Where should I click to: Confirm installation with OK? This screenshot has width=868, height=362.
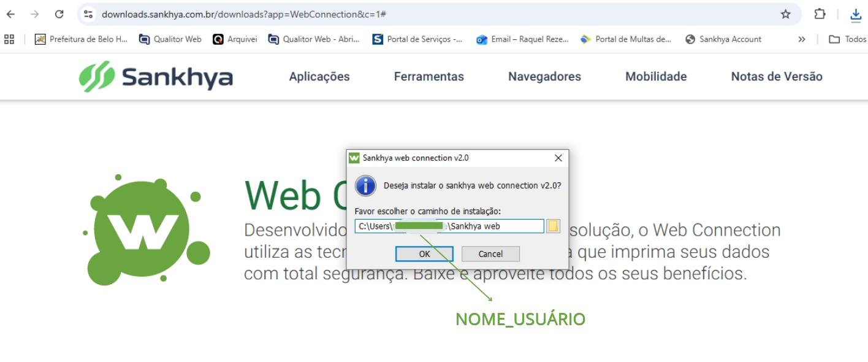tap(424, 254)
